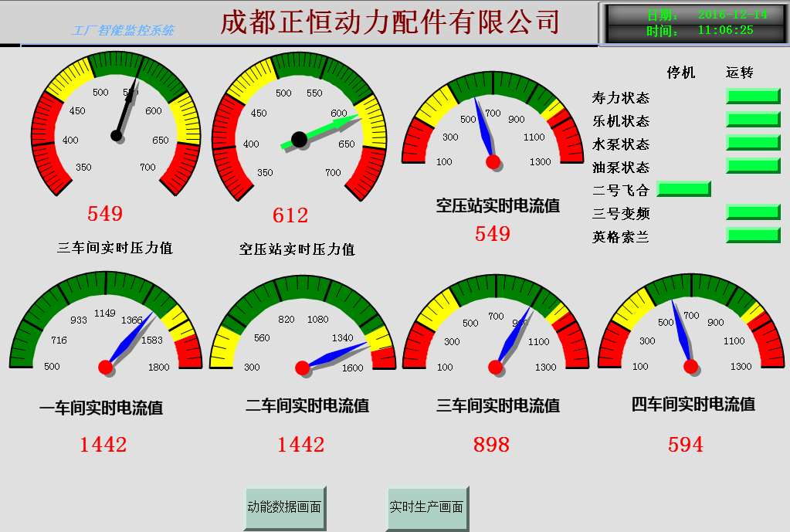Click the 四车间实时电流值 gauge dial
This screenshot has width=790, height=532.
click(x=691, y=324)
